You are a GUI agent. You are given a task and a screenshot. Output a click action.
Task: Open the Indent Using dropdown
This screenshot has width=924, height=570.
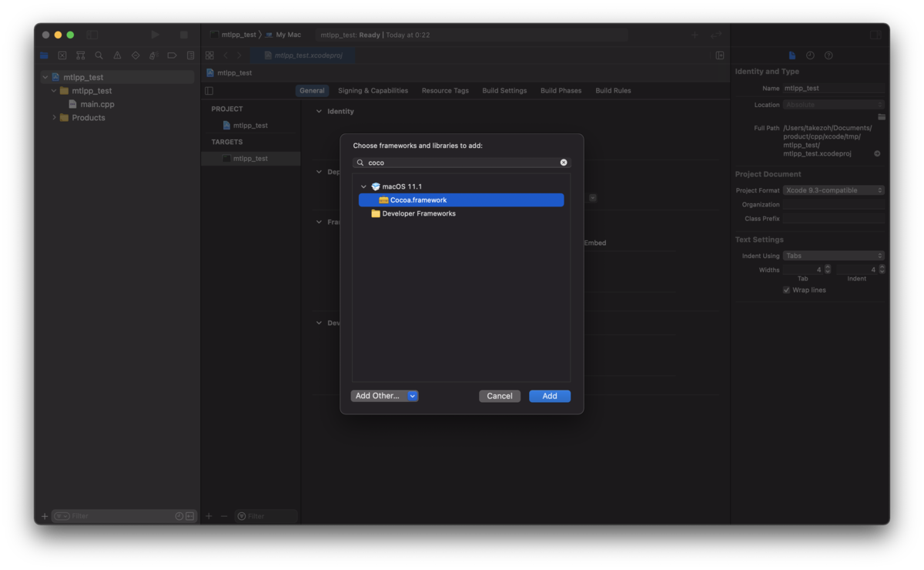[x=834, y=256]
